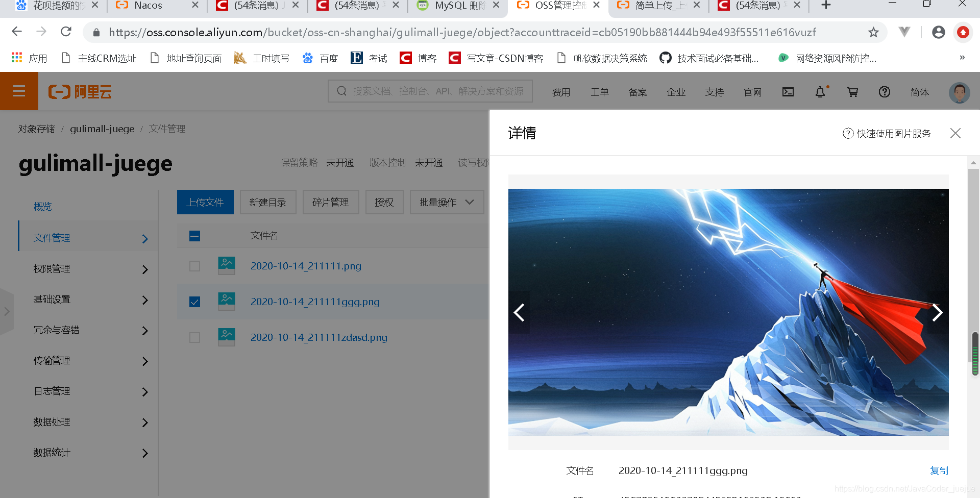Click the 新建目录 button
Image resolution: width=980 pixels, height=498 pixels.
(268, 202)
